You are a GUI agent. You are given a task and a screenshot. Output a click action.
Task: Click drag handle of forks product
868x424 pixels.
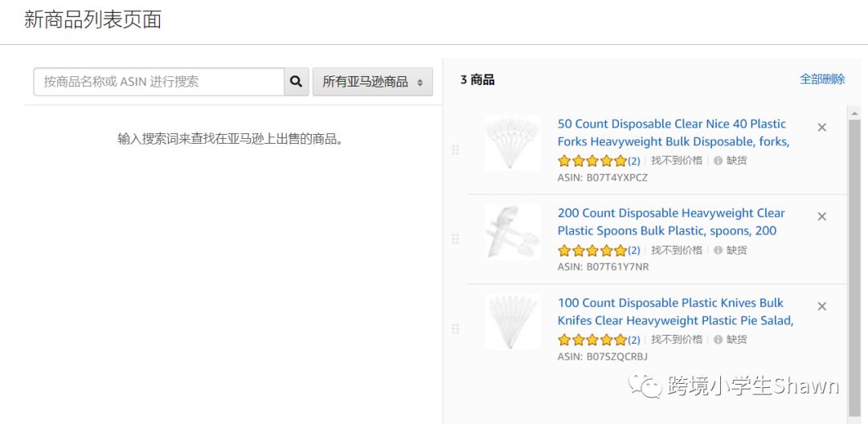tap(456, 150)
